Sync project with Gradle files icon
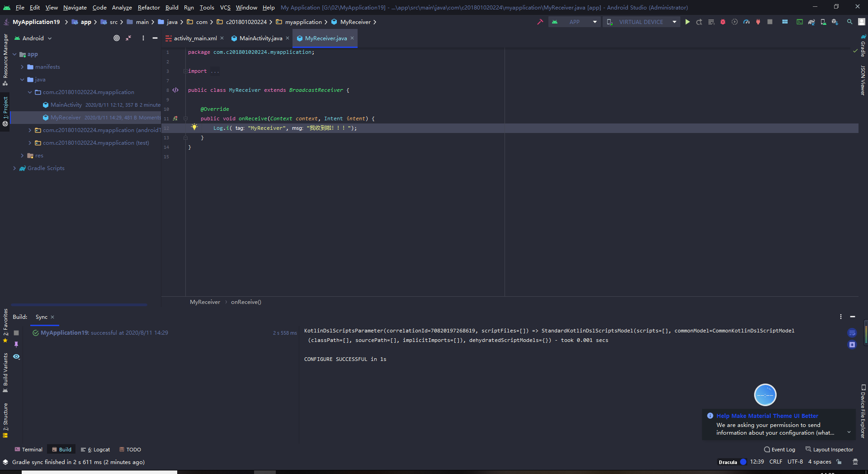Image resolution: width=868 pixels, height=474 pixels. click(811, 22)
